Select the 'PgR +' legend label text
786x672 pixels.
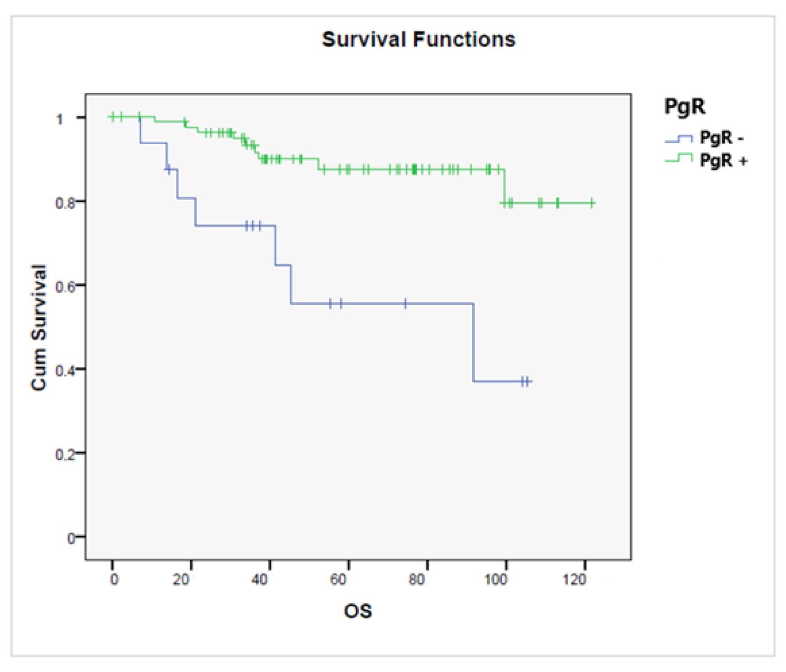tap(724, 160)
